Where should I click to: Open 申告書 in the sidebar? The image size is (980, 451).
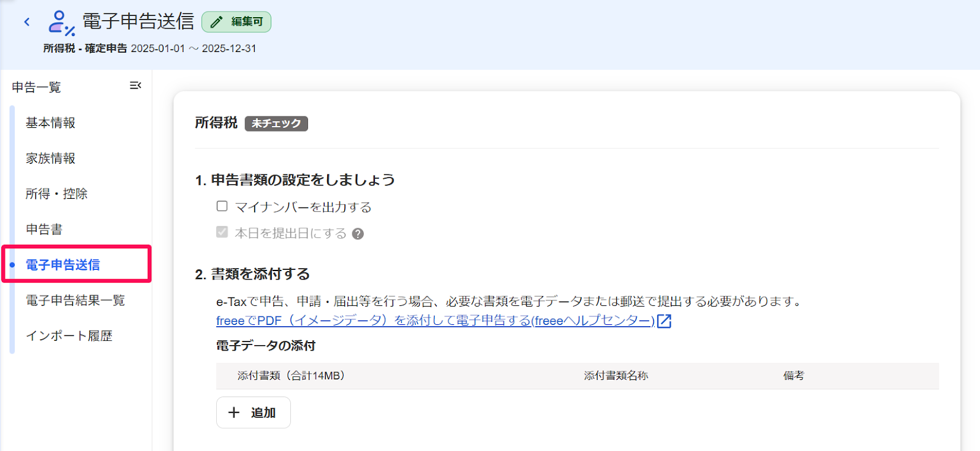44,229
